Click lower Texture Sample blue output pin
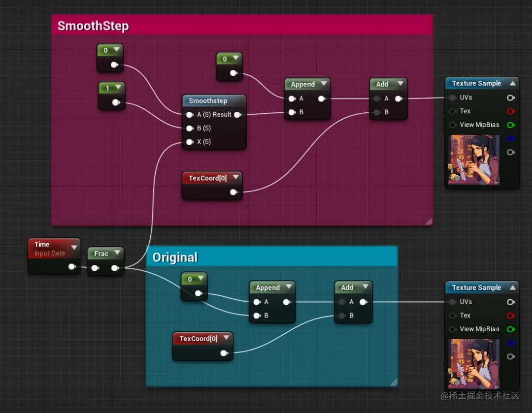The width and height of the screenshot is (532, 413). click(511, 343)
